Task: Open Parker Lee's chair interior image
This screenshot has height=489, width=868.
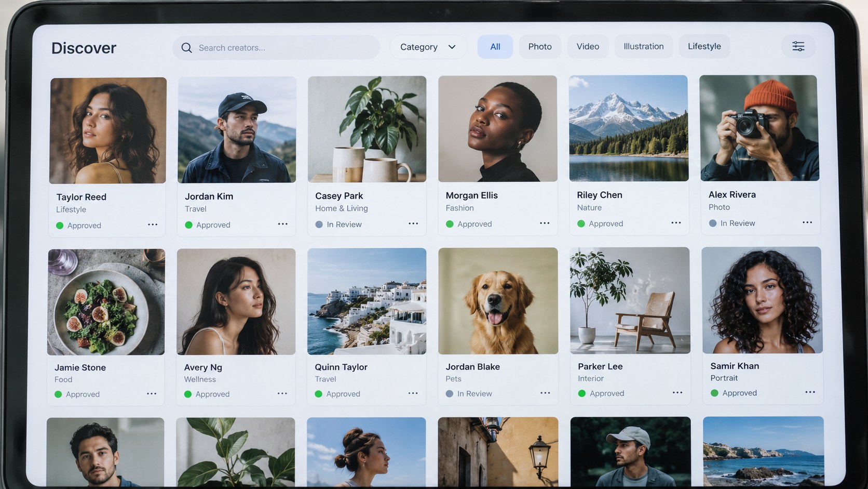Action: pyautogui.click(x=630, y=300)
